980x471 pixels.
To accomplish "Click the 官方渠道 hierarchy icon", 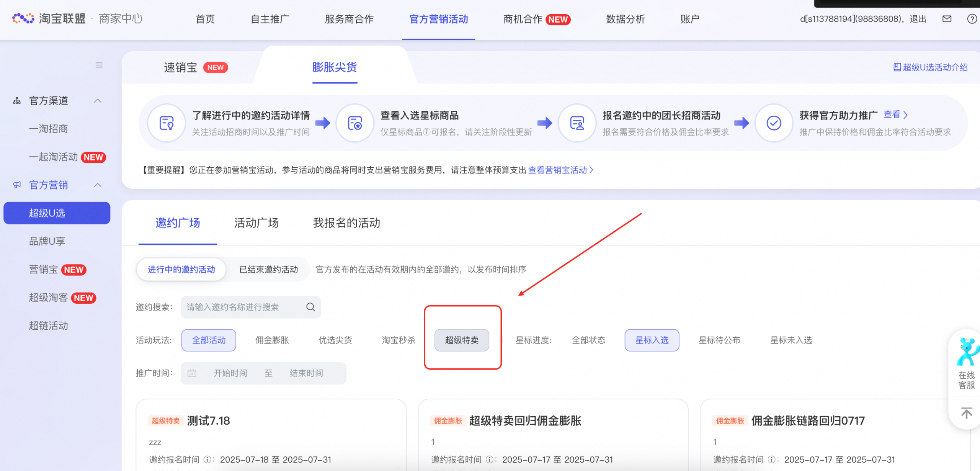I will (17, 101).
